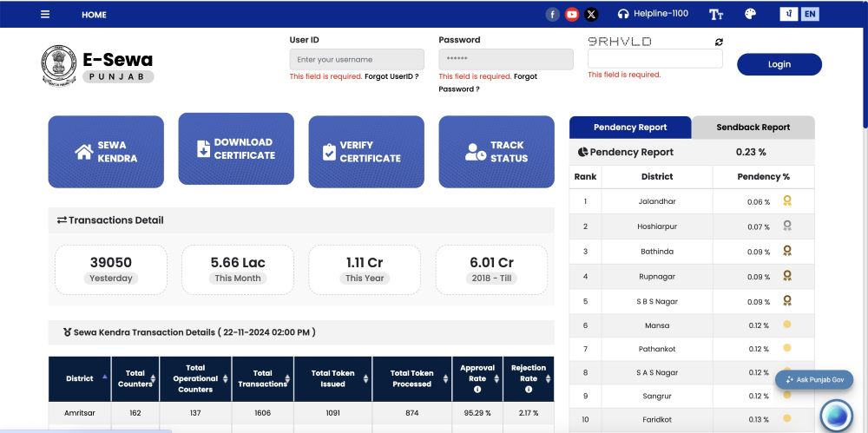This screenshot has width=868, height=433.
Task: Click the gold medal beside Jalandhar
Action: tap(787, 200)
